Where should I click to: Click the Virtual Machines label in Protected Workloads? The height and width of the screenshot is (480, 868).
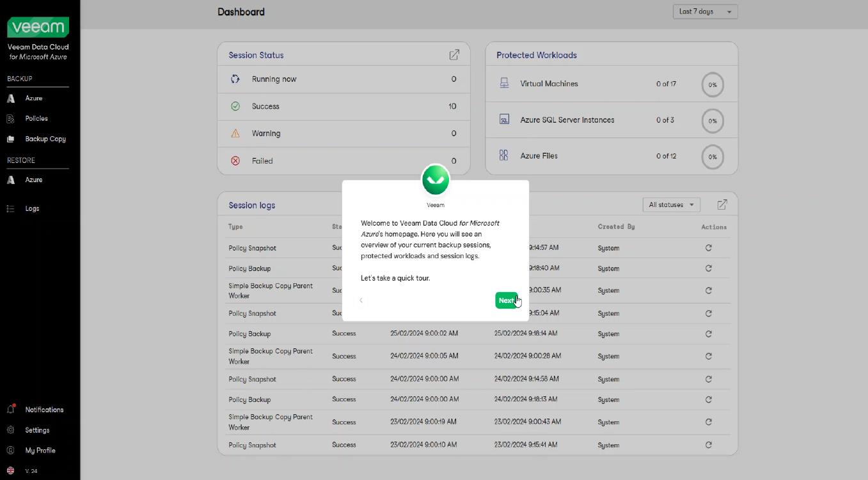coord(549,84)
